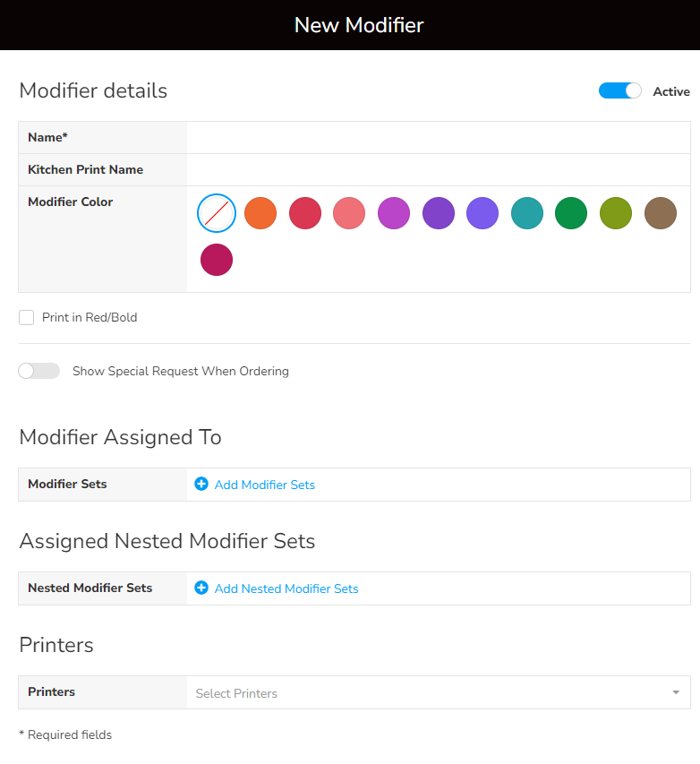The height and width of the screenshot is (764, 700).
Task: Click the plus icon beside Add Nested Modifier Sets
Action: click(x=201, y=588)
